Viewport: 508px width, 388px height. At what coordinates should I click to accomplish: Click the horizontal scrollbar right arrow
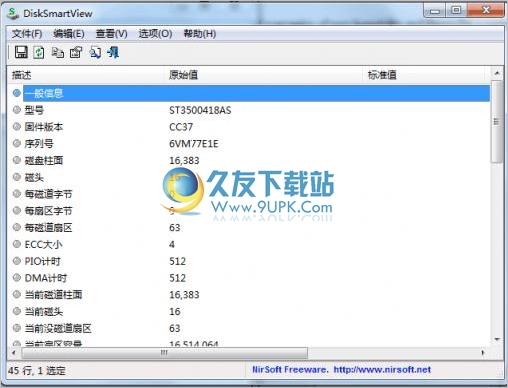coord(483,352)
